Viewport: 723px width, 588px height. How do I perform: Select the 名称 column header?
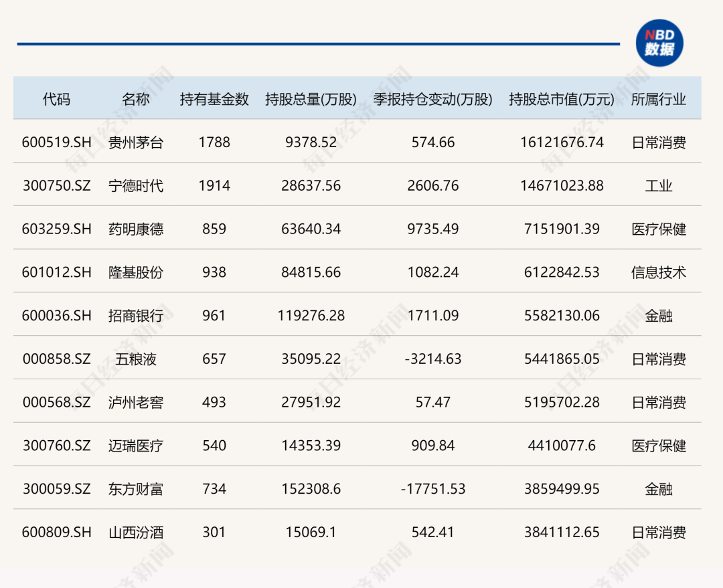point(135,99)
